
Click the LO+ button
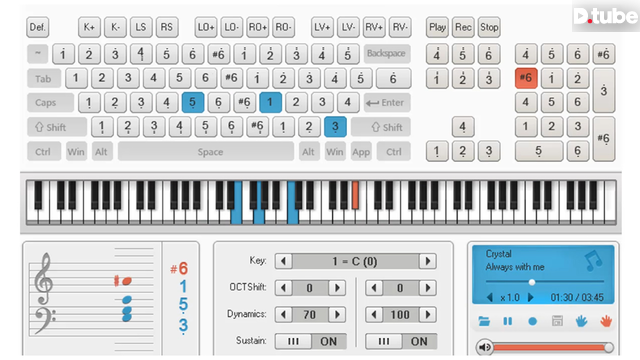click(206, 27)
